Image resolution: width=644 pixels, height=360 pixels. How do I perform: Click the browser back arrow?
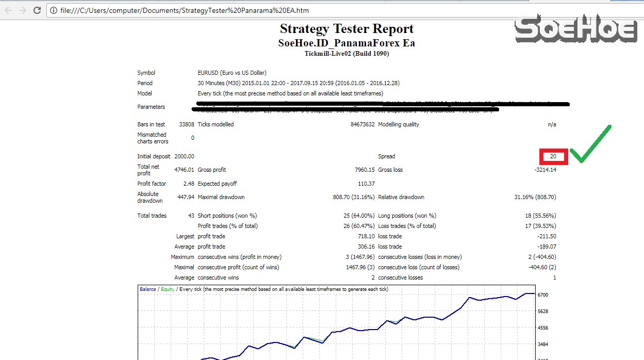(8, 9)
